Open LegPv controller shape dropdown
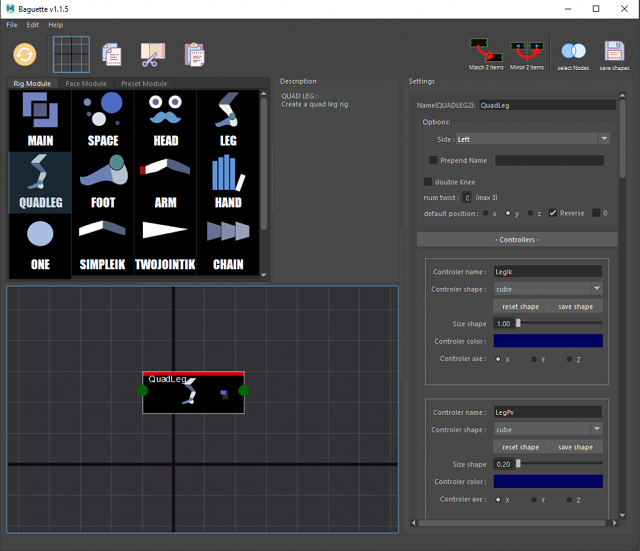Screen dimensions: 640x551 click(548, 429)
